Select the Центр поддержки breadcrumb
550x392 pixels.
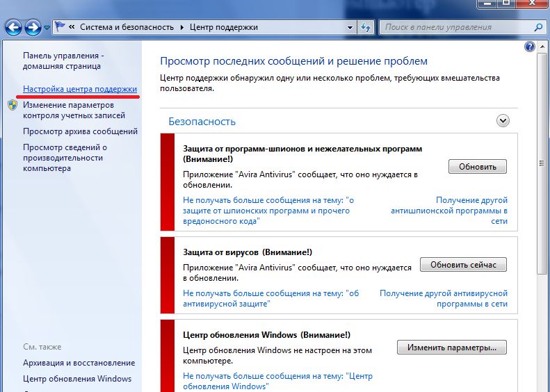point(223,28)
